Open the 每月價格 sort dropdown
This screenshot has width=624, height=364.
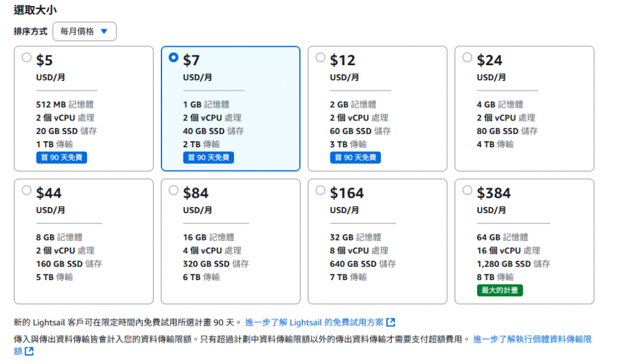coord(84,32)
